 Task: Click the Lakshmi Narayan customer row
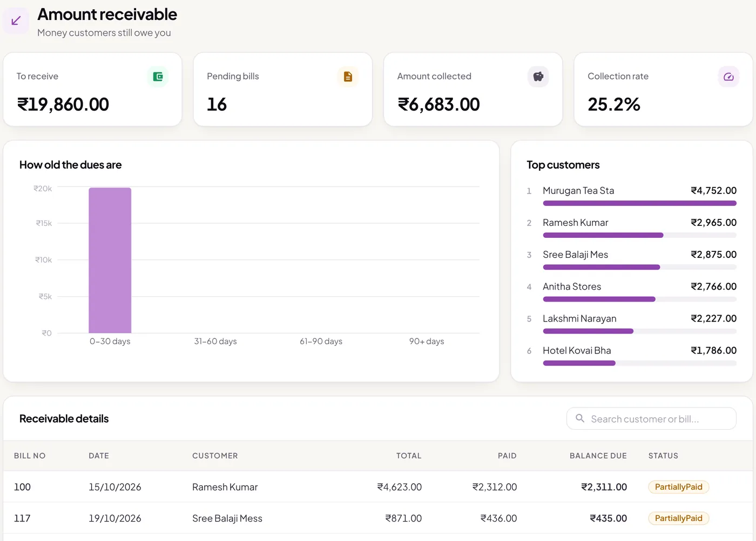click(x=632, y=324)
